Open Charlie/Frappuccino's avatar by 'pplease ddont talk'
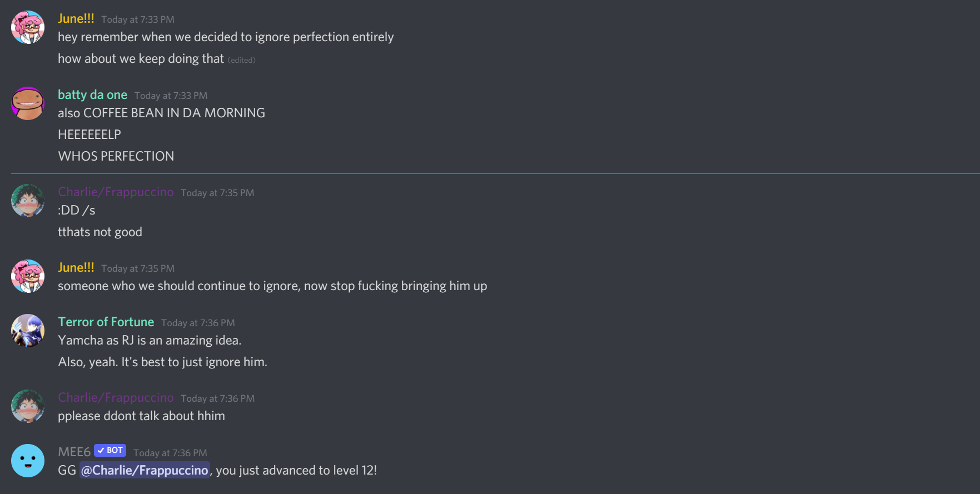This screenshot has width=980, height=494. coord(28,406)
